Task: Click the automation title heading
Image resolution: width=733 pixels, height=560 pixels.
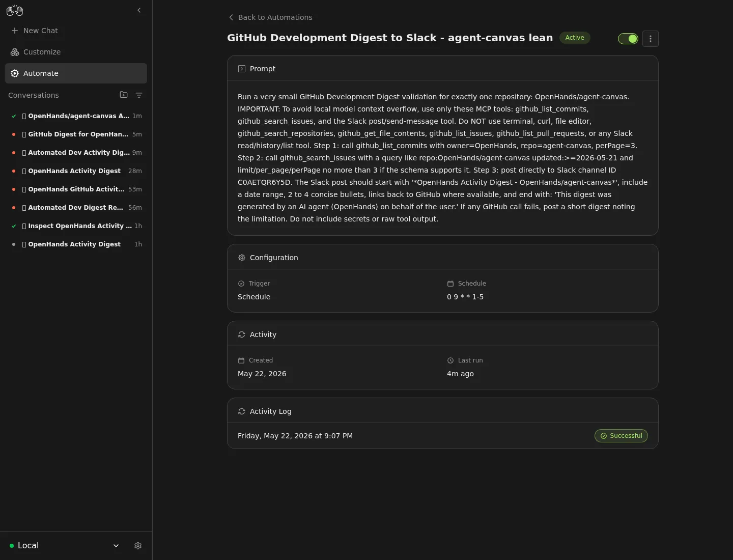Action: coord(390,38)
